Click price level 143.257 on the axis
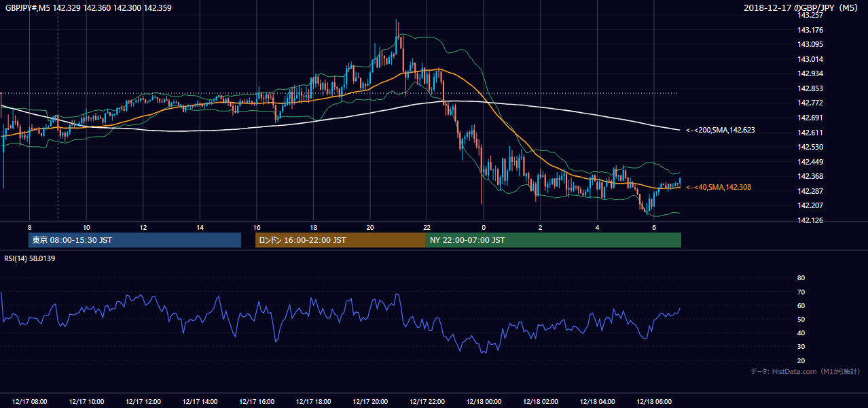Image resolution: width=868 pixels, height=408 pixels. [x=810, y=15]
